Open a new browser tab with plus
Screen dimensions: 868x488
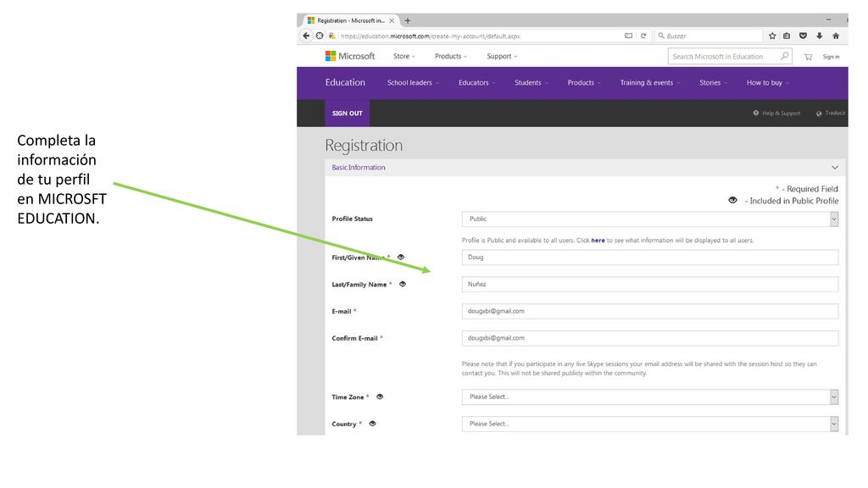(408, 20)
